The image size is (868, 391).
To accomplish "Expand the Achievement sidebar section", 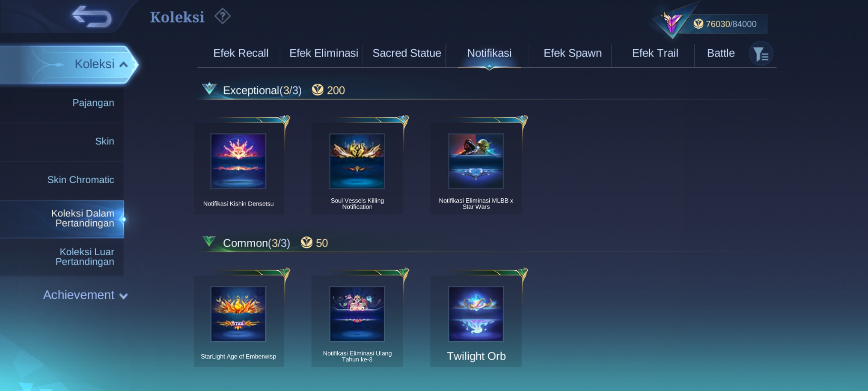I will tap(85, 295).
